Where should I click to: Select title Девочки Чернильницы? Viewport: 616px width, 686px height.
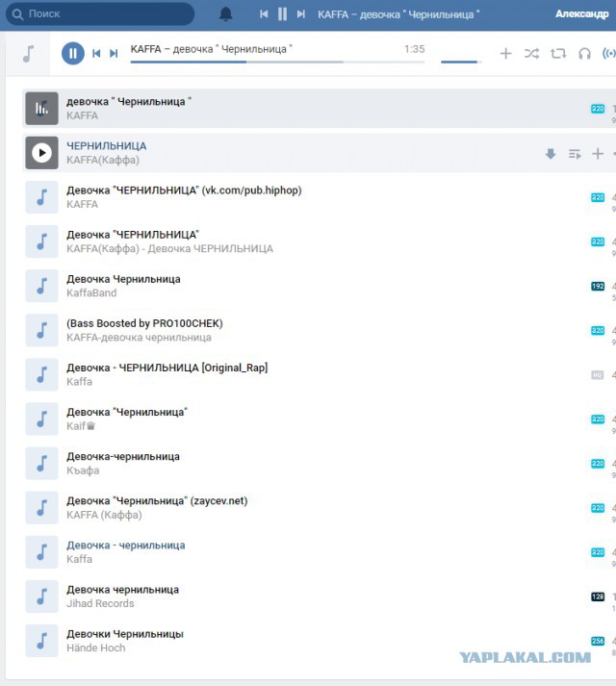click(125, 634)
